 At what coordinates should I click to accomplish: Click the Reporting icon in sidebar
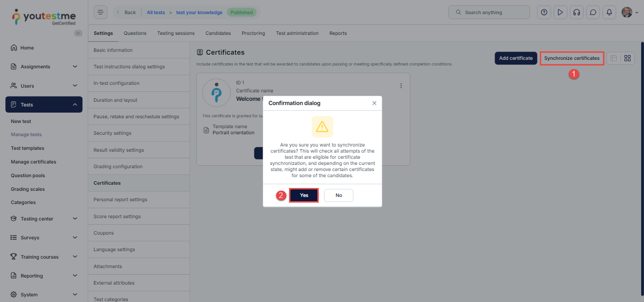14,276
